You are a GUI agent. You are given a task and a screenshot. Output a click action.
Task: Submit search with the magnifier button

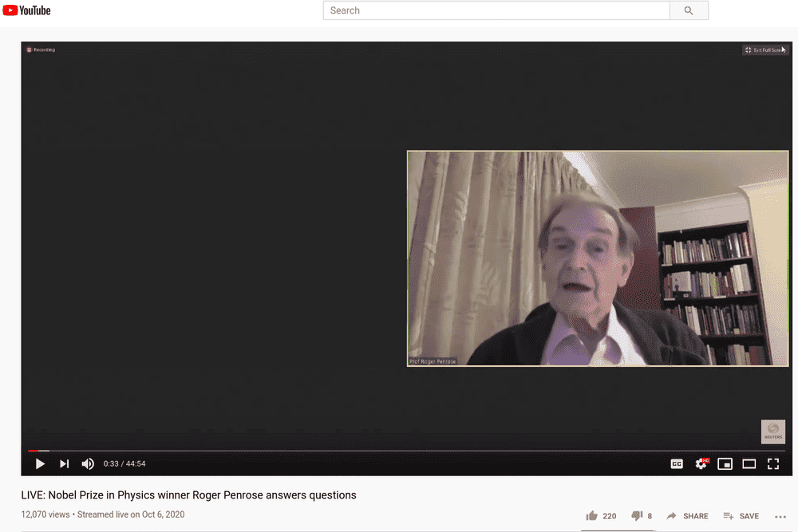689,10
